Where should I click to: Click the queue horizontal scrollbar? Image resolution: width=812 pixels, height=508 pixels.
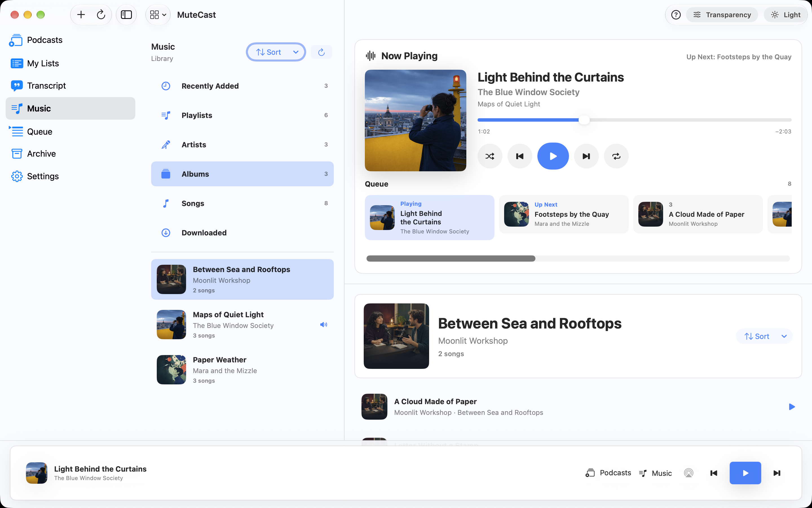click(578, 258)
